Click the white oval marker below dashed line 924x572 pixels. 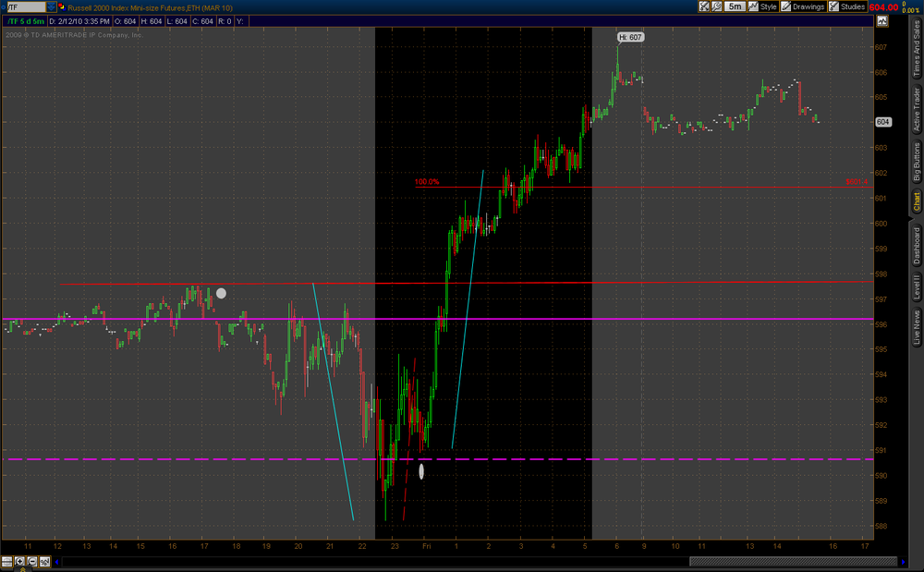(x=421, y=471)
